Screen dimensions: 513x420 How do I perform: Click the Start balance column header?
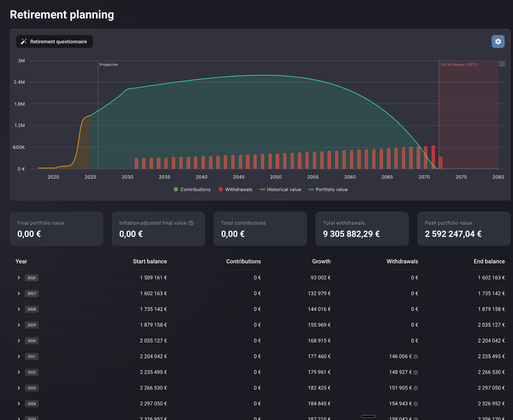(x=150, y=261)
